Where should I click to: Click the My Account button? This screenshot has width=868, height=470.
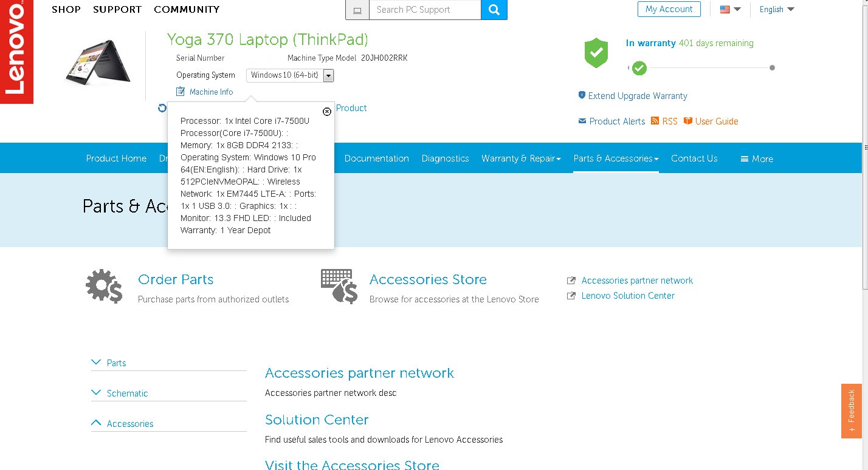[x=669, y=9]
